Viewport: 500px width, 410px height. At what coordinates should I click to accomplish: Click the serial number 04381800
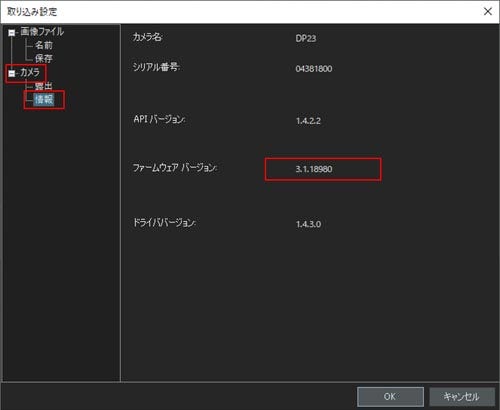[x=314, y=69]
